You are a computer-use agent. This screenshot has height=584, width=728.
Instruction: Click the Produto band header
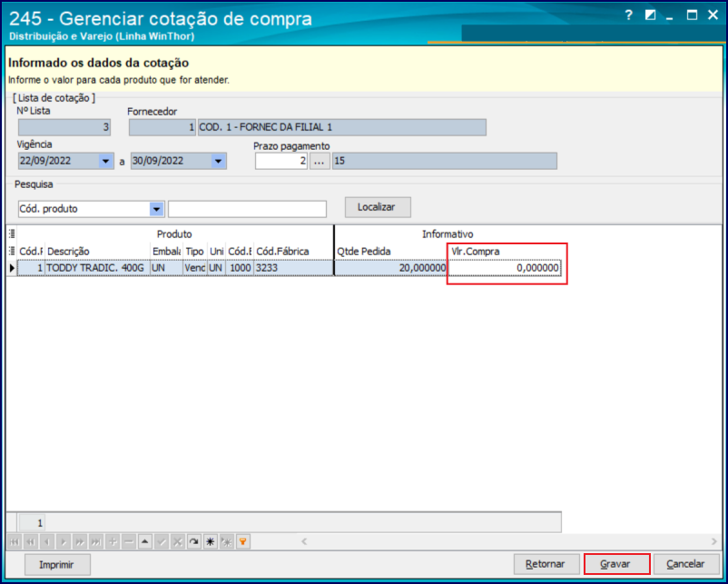coord(174,234)
